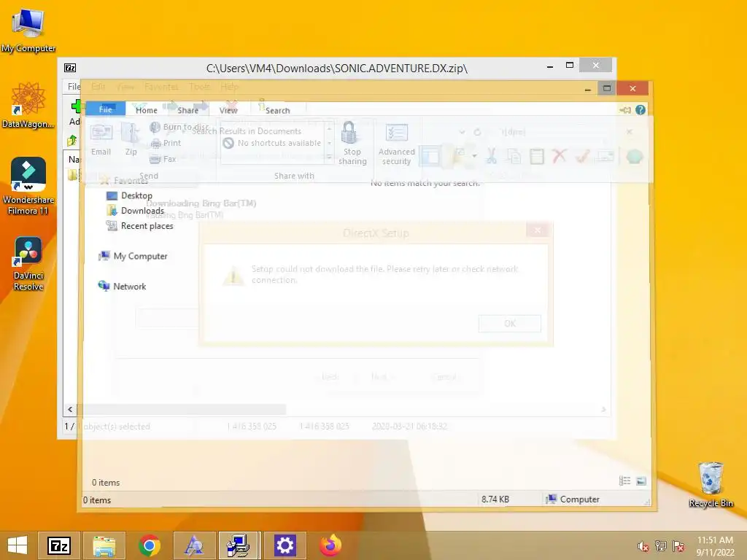Click the Zip icon in the Send group

point(131,139)
